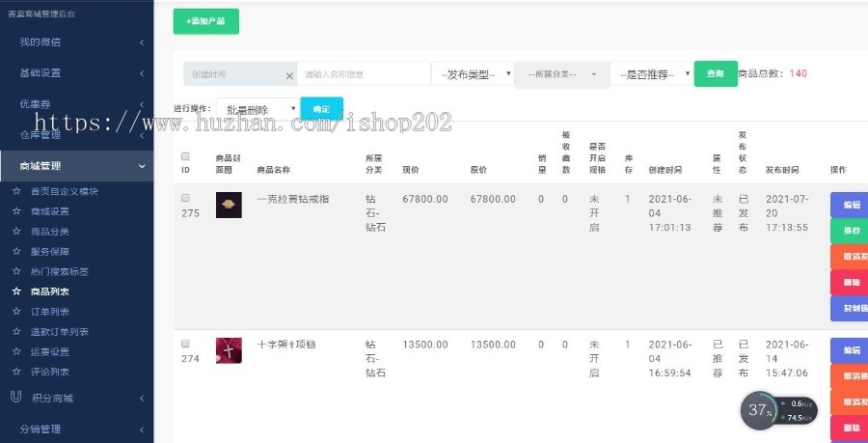The image size is (868, 443).
Task: Click the 十字架卡项链 product thumbnail
Action: coord(229,349)
